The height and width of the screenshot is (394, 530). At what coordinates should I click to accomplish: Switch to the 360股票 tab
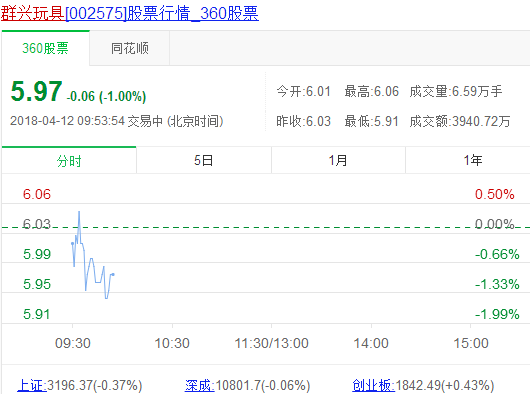pyautogui.click(x=46, y=48)
